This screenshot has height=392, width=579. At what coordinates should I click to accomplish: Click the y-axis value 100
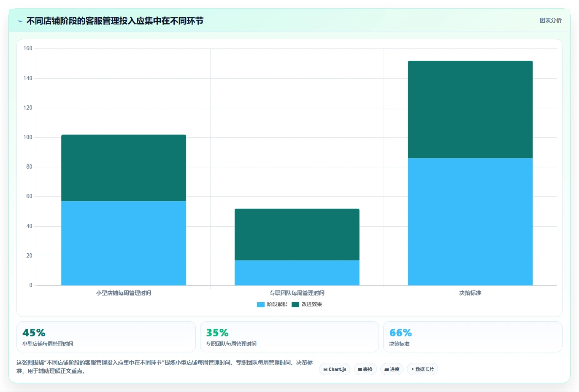click(x=28, y=137)
